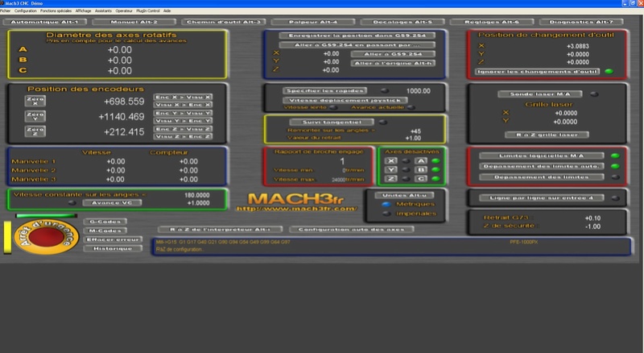Click Aller a l'origine Alt-h
This screenshot has height=353, width=644.
393,63
